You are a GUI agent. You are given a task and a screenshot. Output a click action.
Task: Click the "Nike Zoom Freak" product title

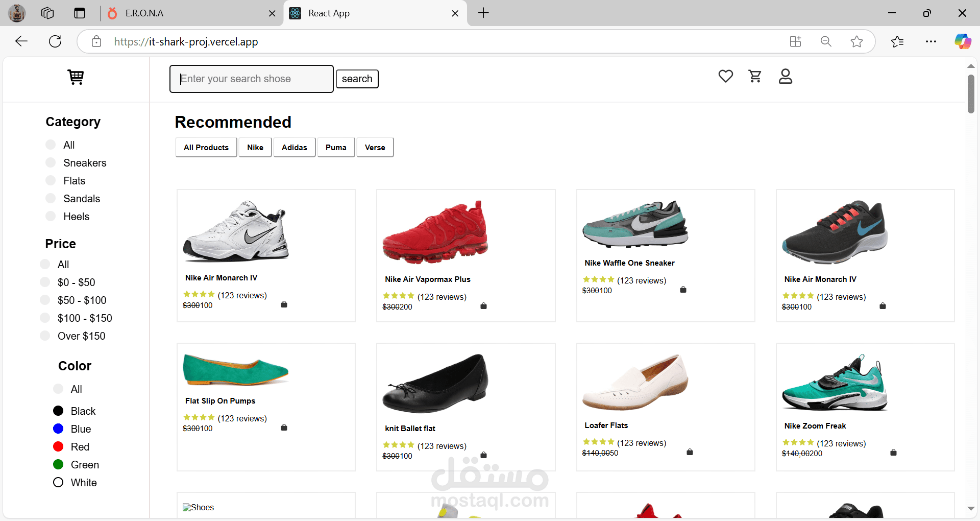pyautogui.click(x=815, y=426)
